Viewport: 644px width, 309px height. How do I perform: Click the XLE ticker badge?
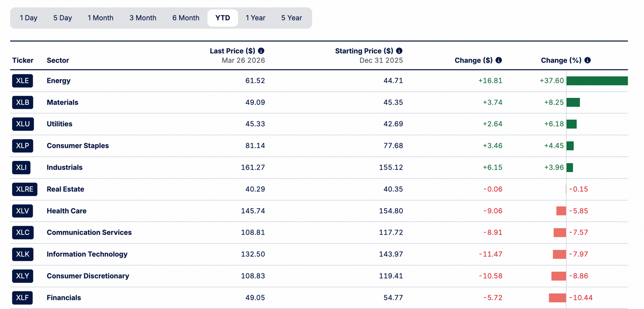click(22, 81)
